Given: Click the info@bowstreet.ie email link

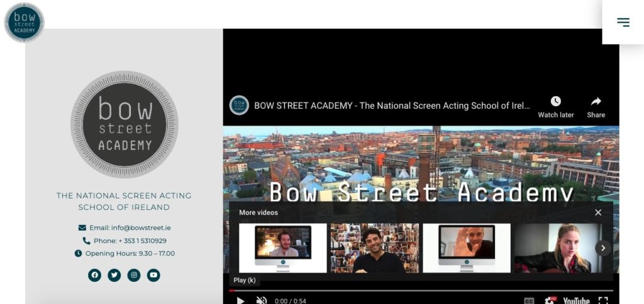Looking at the screenshot, I should pyautogui.click(x=130, y=227).
